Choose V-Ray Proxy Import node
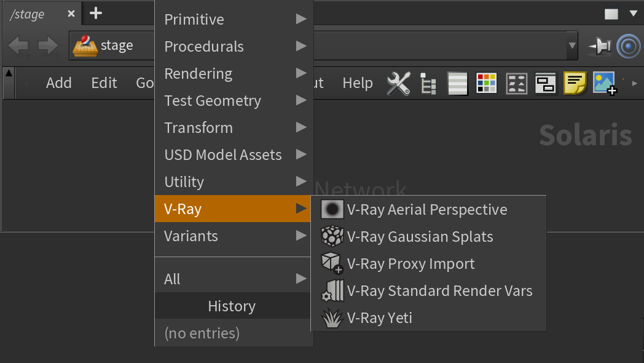 (x=429, y=263)
